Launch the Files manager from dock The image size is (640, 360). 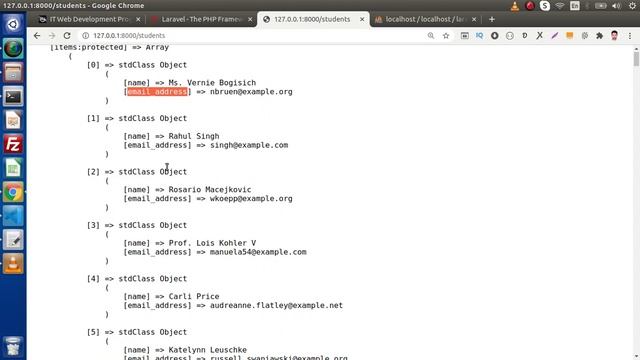(13, 73)
